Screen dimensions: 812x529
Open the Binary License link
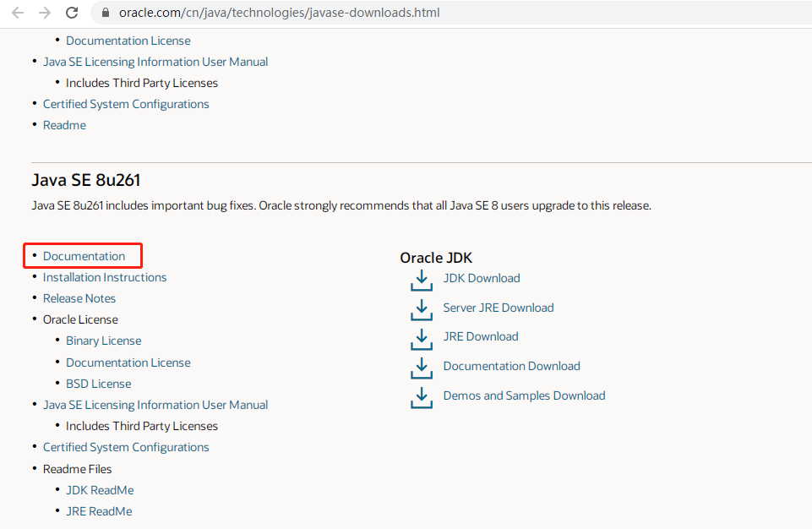(x=104, y=341)
